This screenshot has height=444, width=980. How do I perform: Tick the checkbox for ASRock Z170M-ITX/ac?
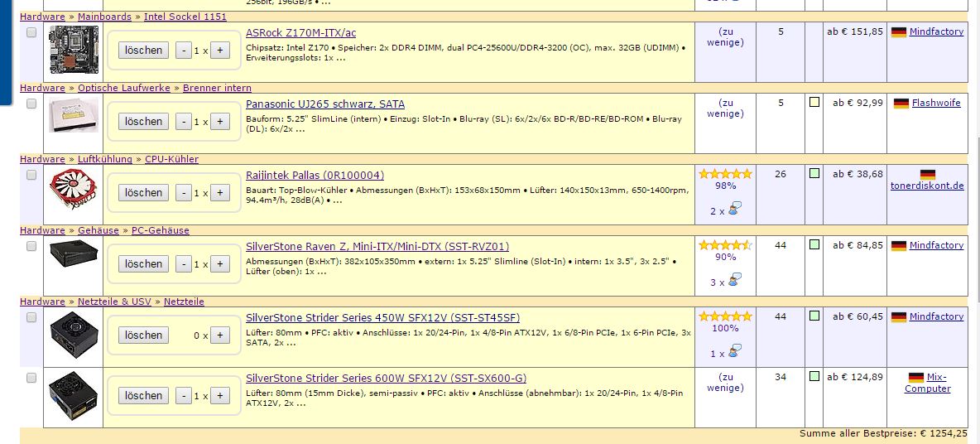(x=31, y=32)
